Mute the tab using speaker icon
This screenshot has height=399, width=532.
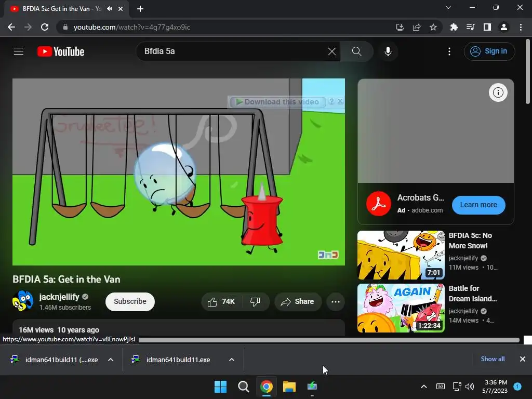click(109, 9)
